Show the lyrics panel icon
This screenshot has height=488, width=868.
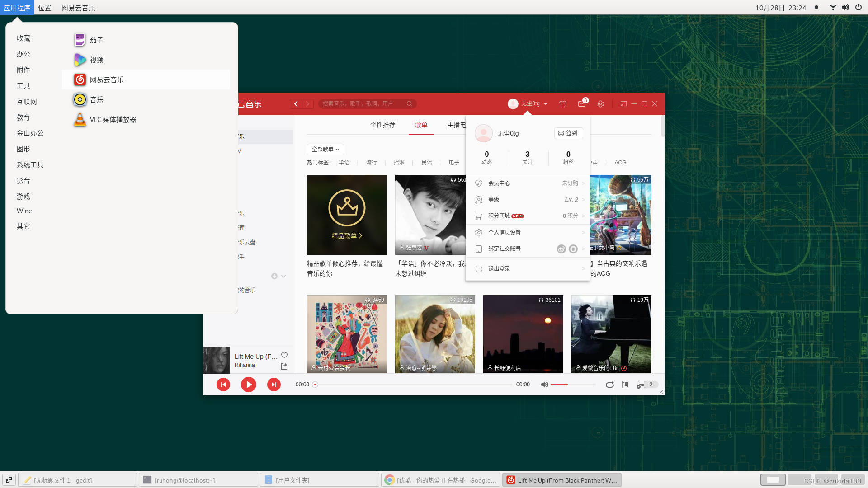(626, 385)
